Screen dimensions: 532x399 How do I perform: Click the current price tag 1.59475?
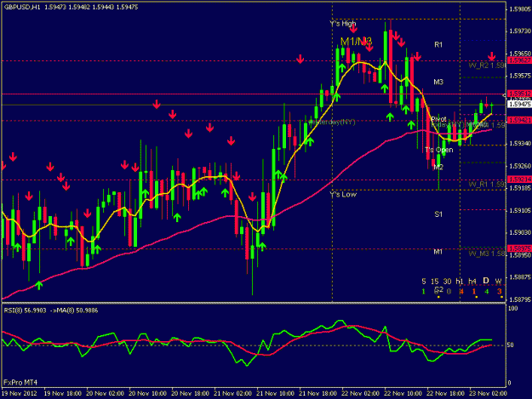click(519, 104)
